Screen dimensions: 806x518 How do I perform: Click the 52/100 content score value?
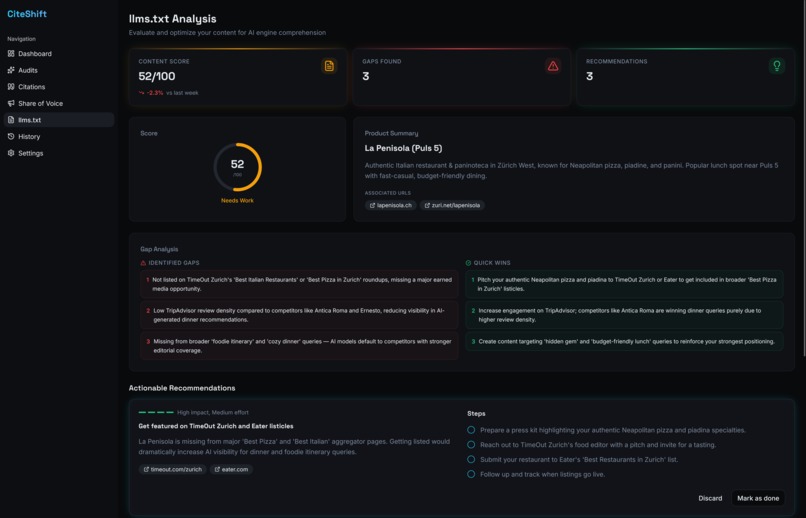coord(157,77)
